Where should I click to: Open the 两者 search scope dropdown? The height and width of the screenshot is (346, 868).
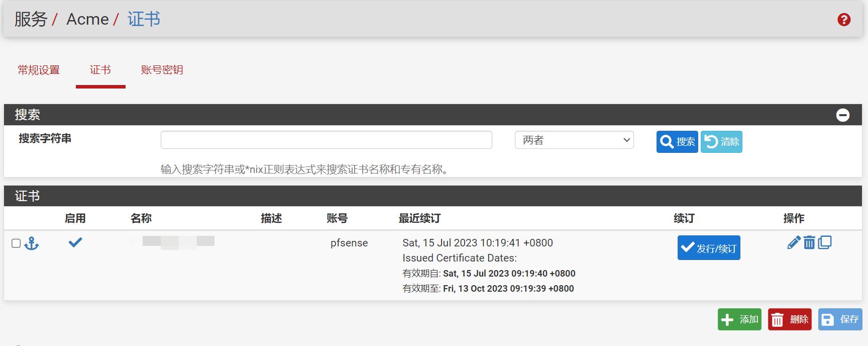coord(574,140)
